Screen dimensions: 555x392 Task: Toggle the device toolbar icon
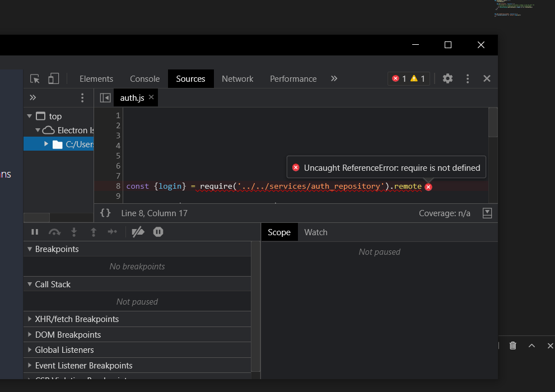tap(53, 79)
